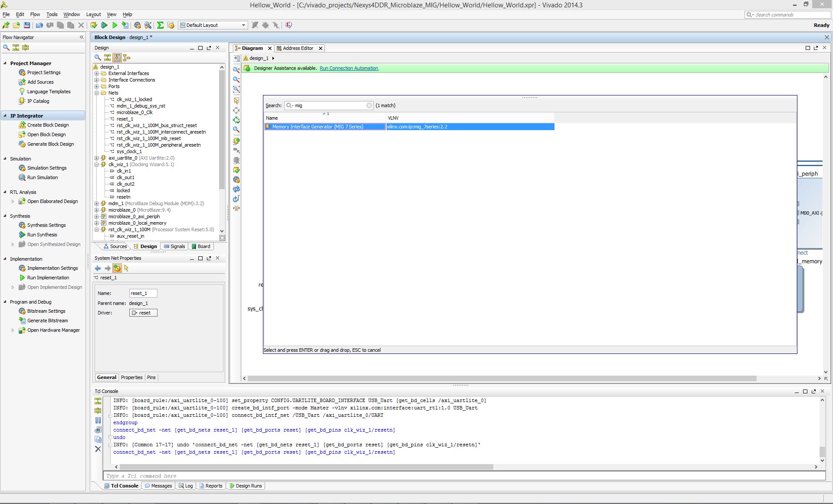The height and width of the screenshot is (504, 833).
Task: Click the Validate Design checkmark icon in Diagram toolbar
Action: point(236,170)
